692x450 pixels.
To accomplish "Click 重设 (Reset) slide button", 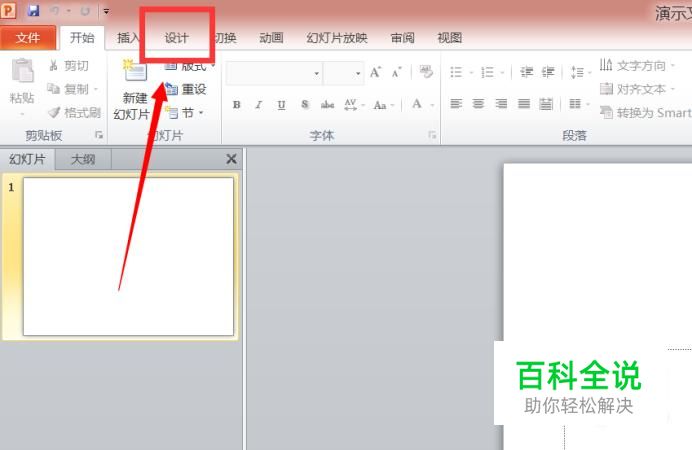I will 185,89.
